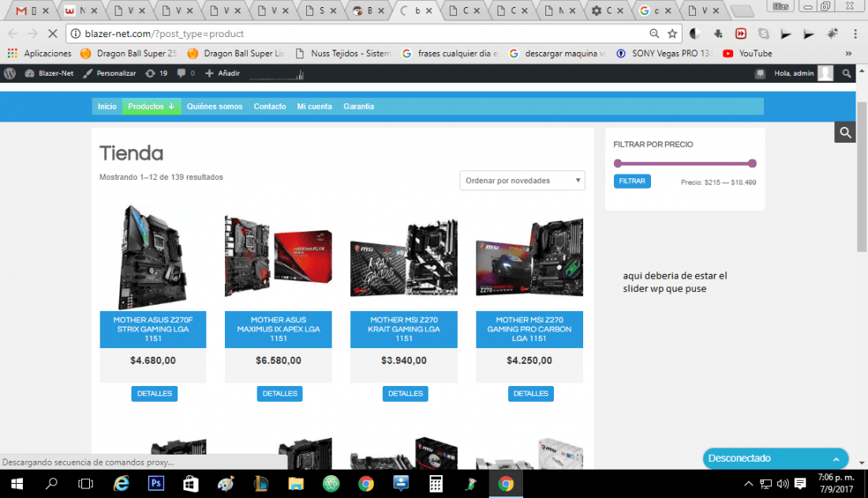The height and width of the screenshot is (498, 868).
Task: Click the red video downloader extension icon
Action: click(x=741, y=34)
